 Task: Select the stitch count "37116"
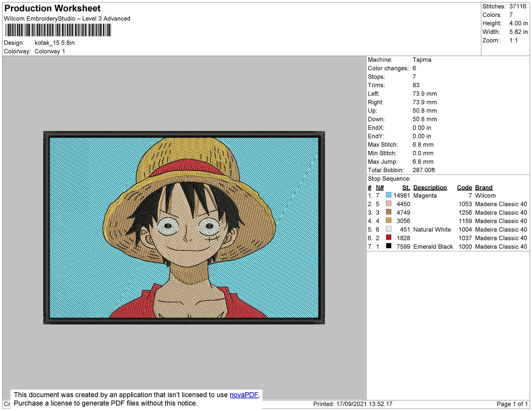pos(518,7)
